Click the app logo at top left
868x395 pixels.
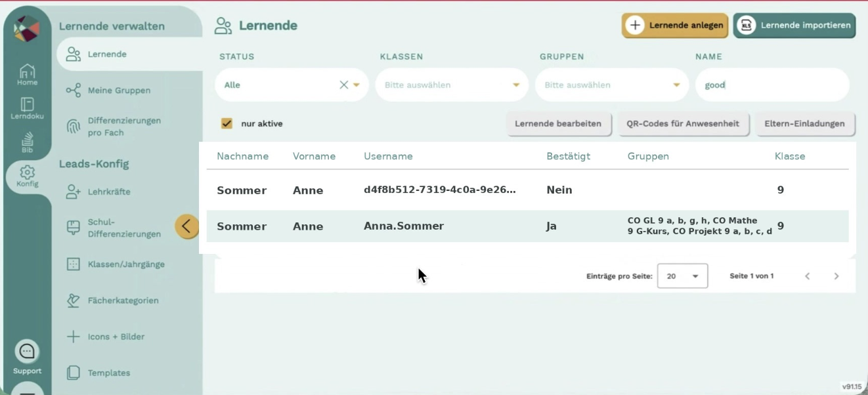(27, 28)
